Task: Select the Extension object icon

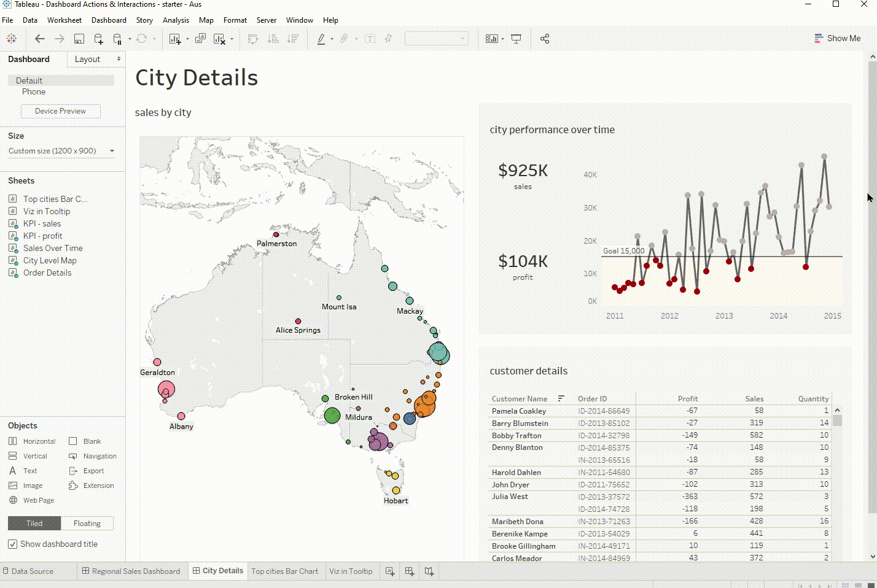Action: point(73,485)
